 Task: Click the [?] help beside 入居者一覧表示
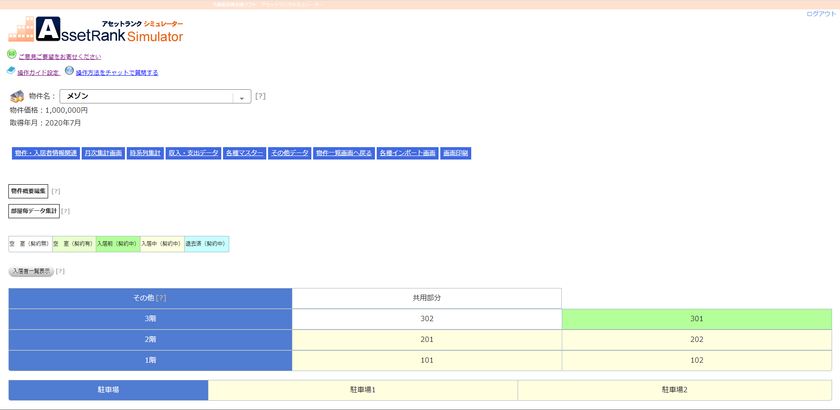coord(61,271)
